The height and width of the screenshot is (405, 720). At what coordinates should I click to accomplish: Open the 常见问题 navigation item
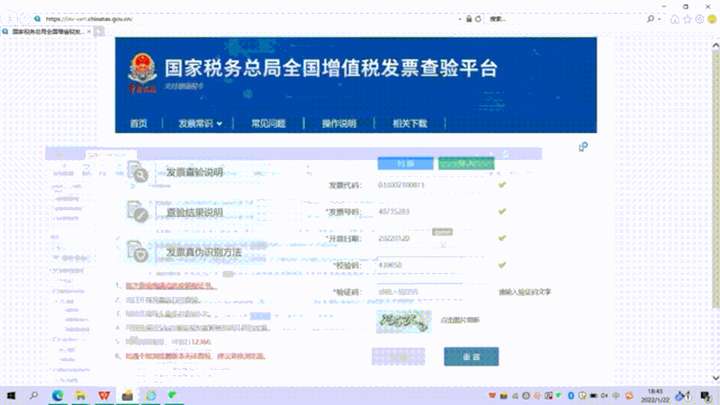tap(268, 124)
